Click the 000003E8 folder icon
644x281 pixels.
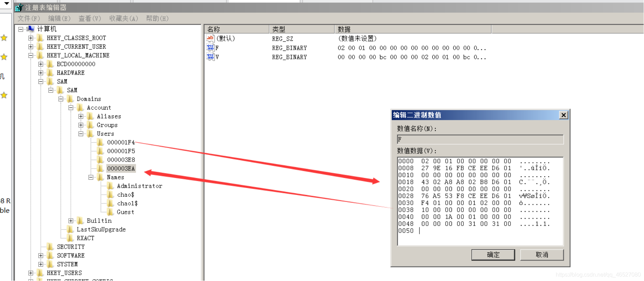coord(100,159)
